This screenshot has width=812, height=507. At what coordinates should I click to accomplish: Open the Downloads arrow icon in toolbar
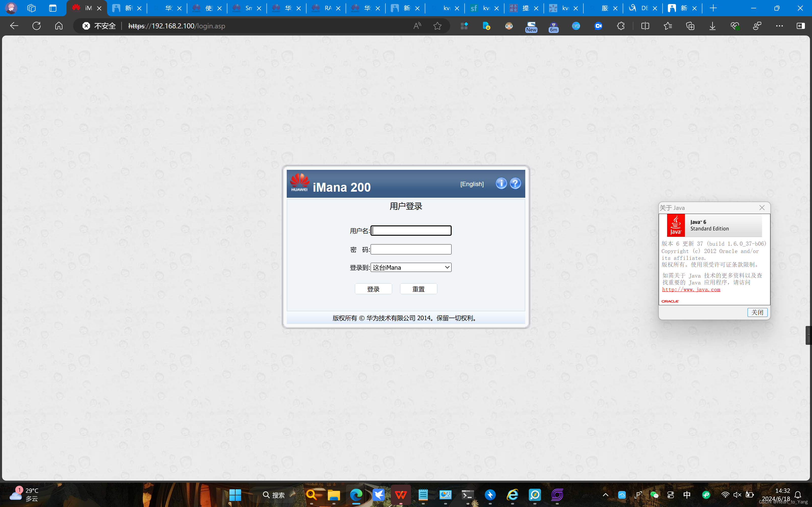point(712,26)
